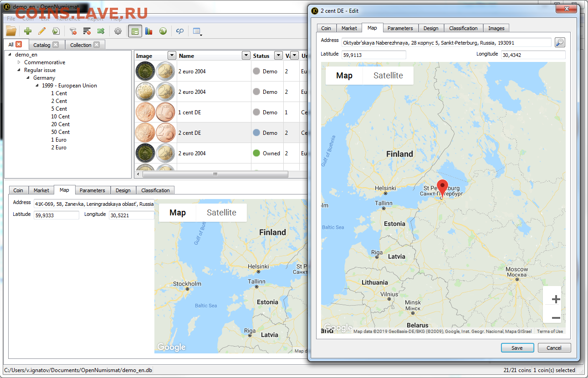Search address with magnifier button in dialog
The height and width of the screenshot is (378, 588).
(560, 42)
